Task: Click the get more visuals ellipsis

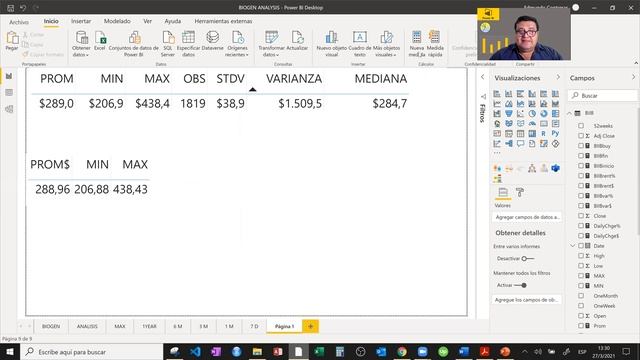Action: 497,153
